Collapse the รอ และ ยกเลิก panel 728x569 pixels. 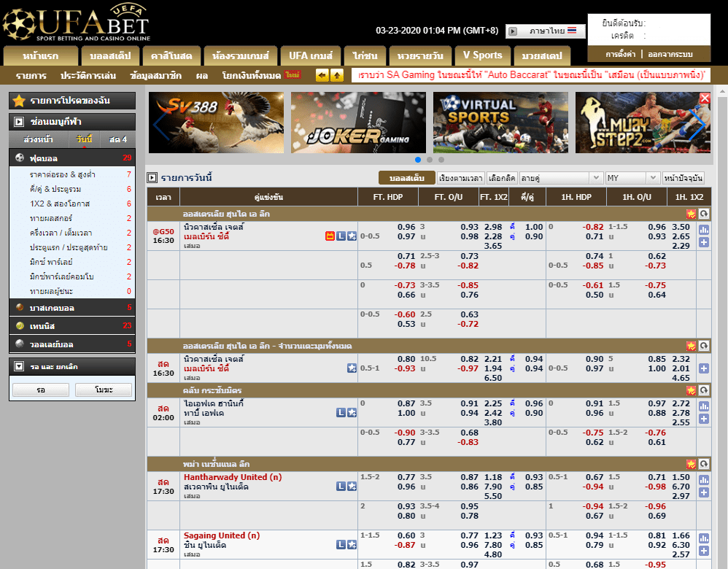[19, 366]
